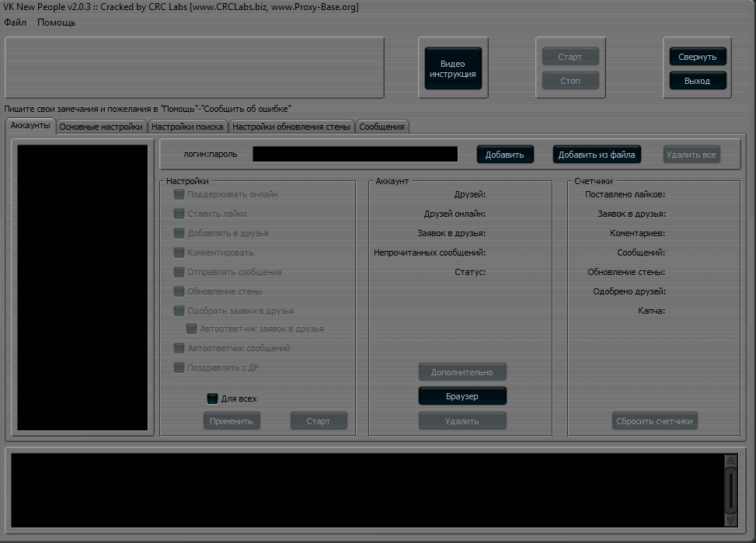Toggle Отправлять сообщения checkbox

[179, 272]
